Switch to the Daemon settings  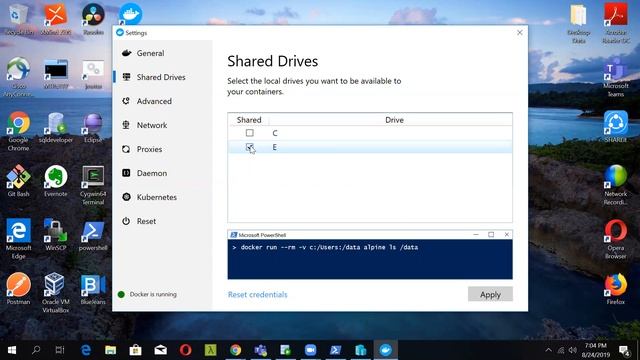tap(151, 173)
